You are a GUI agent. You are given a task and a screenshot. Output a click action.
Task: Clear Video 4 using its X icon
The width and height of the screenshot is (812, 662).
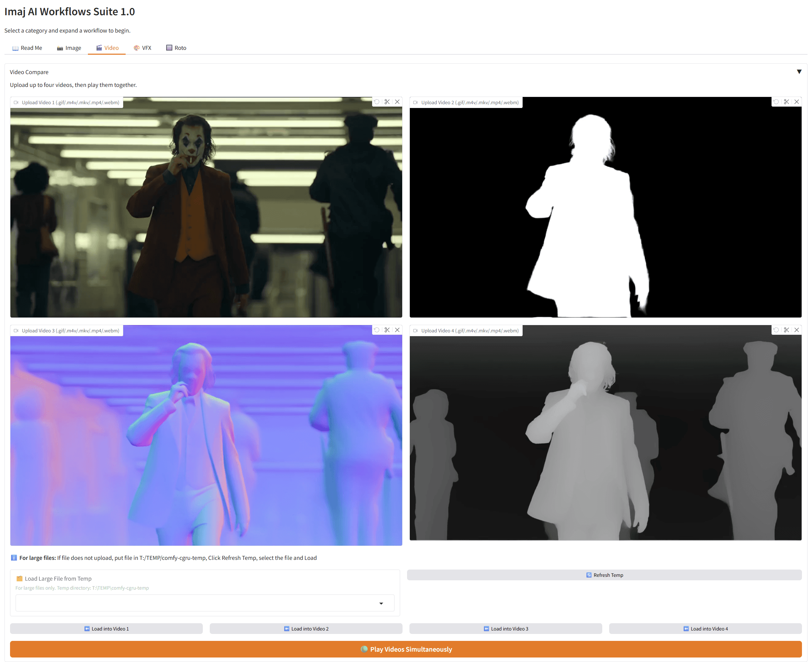pyautogui.click(x=797, y=330)
